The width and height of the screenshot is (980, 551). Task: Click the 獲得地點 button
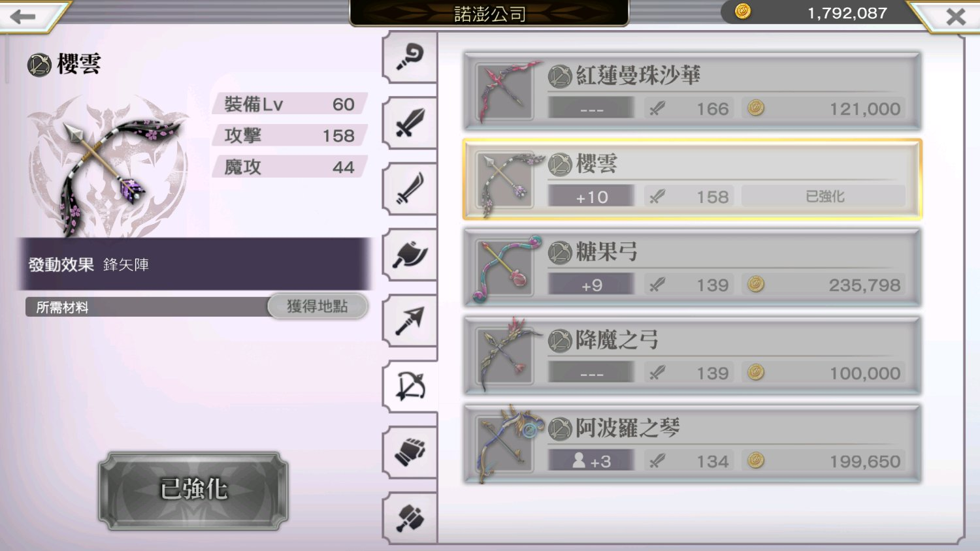point(318,306)
